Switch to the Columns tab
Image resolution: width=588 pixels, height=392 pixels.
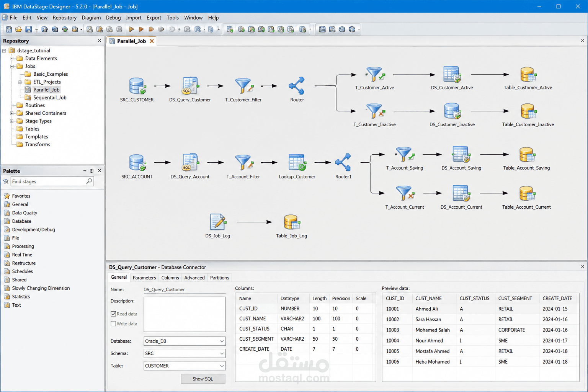tap(170, 278)
